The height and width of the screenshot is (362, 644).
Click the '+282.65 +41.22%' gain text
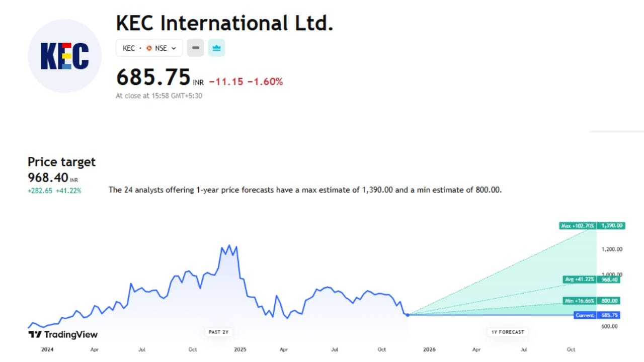point(54,191)
